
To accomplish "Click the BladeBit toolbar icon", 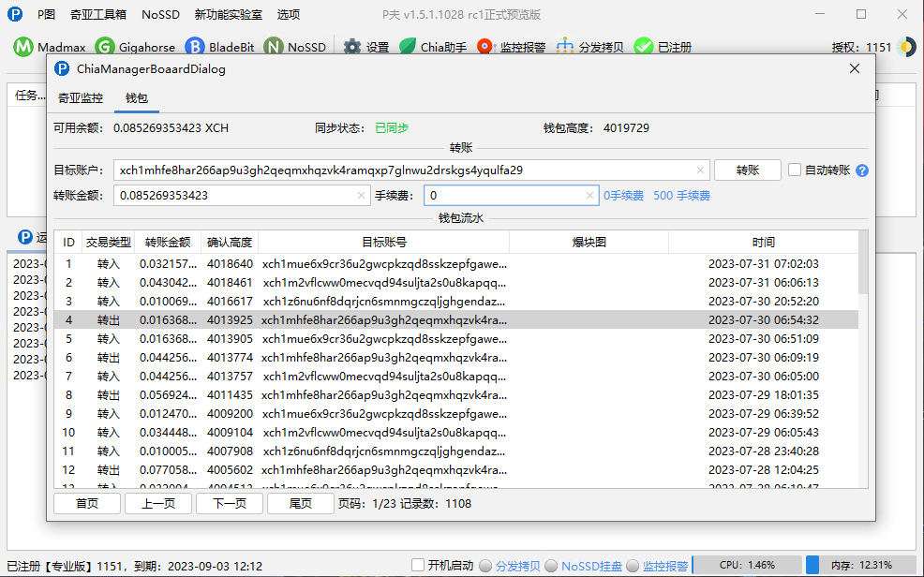I will click(195, 47).
